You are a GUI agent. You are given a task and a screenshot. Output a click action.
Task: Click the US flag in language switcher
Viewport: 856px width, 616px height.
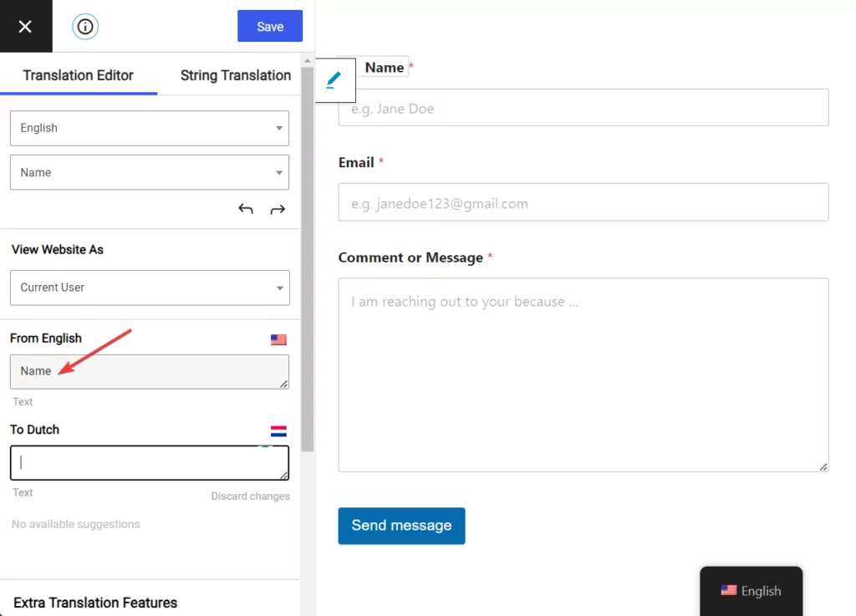point(728,590)
